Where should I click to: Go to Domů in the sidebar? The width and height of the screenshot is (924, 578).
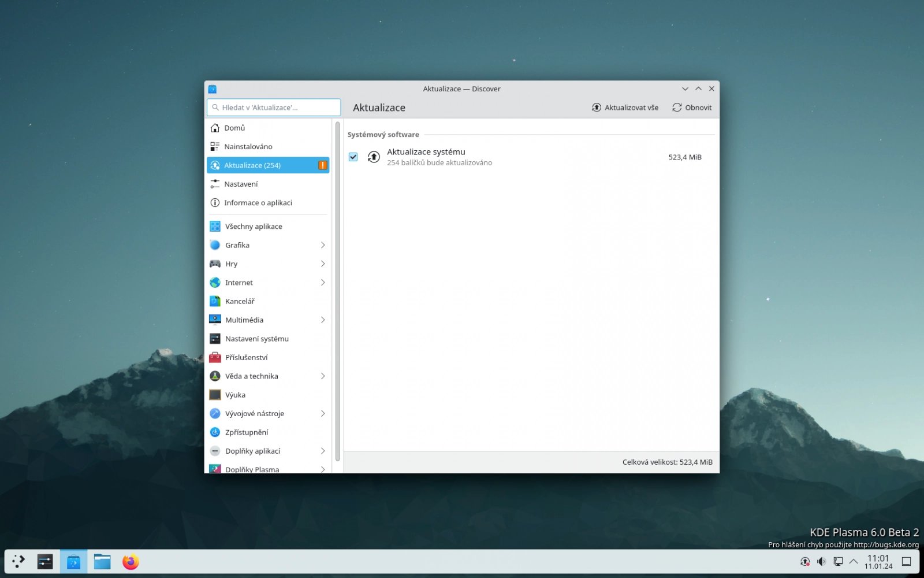pyautogui.click(x=268, y=128)
